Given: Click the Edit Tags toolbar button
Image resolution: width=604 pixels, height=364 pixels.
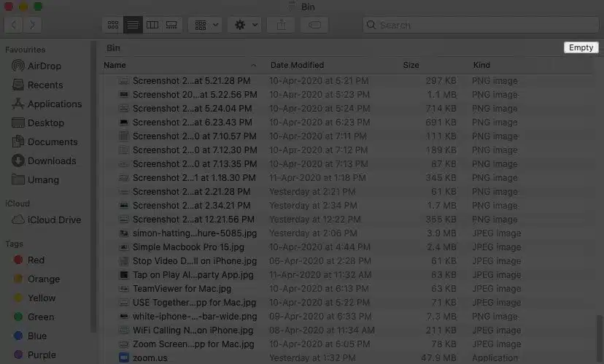Looking at the screenshot, I should [314, 25].
